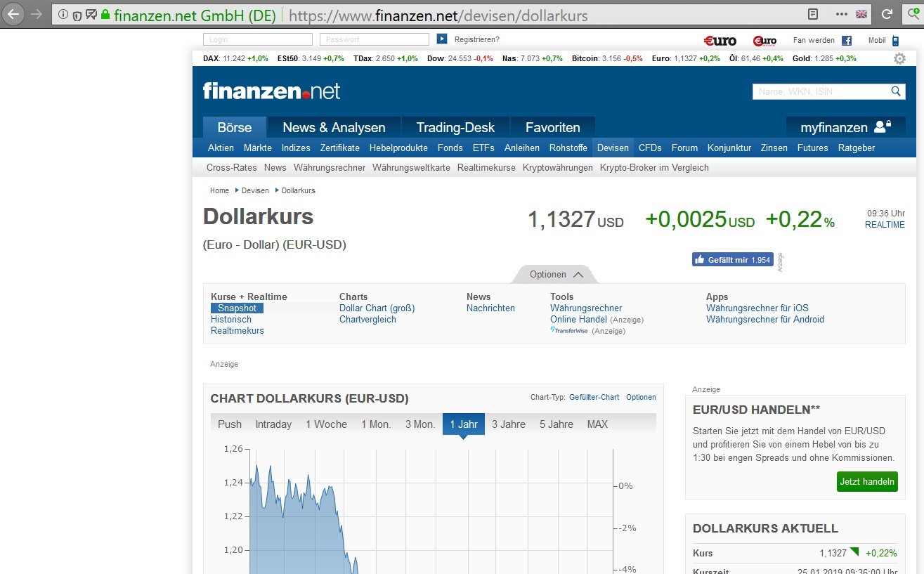Select the 3 Mon. chart range
The image size is (924, 574).
[420, 424]
